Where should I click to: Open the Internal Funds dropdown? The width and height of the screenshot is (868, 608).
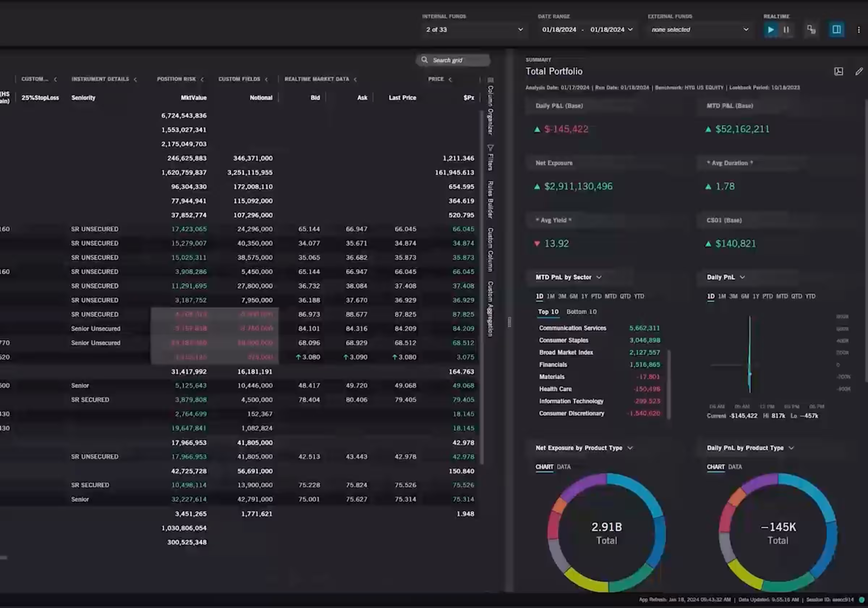pos(474,30)
